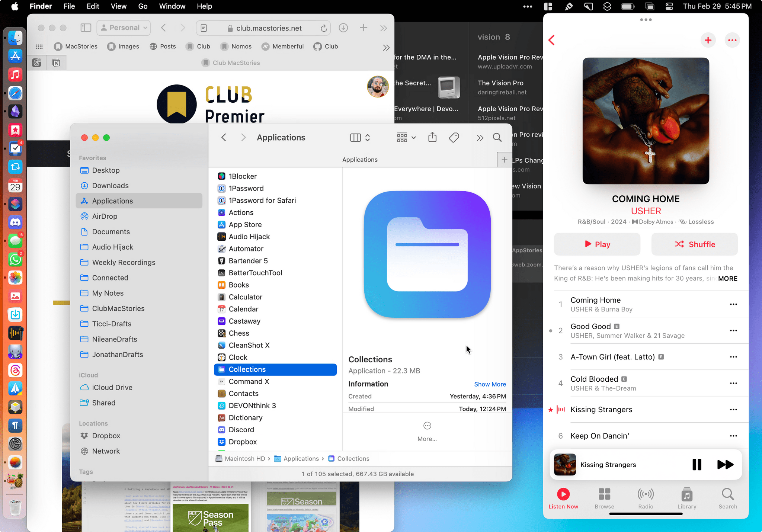
Task: Open Threads app from the Dock
Action: pos(15,370)
